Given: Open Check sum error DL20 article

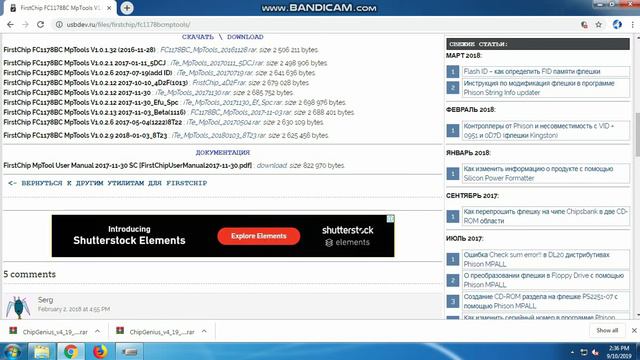Looking at the screenshot, I should [x=536, y=259].
